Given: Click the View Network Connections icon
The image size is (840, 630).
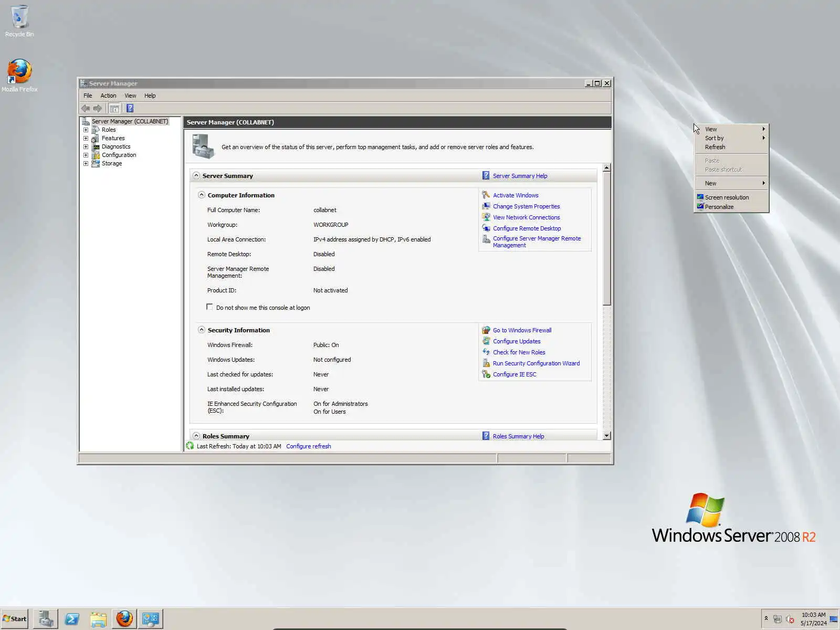Looking at the screenshot, I should coord(486,217).
